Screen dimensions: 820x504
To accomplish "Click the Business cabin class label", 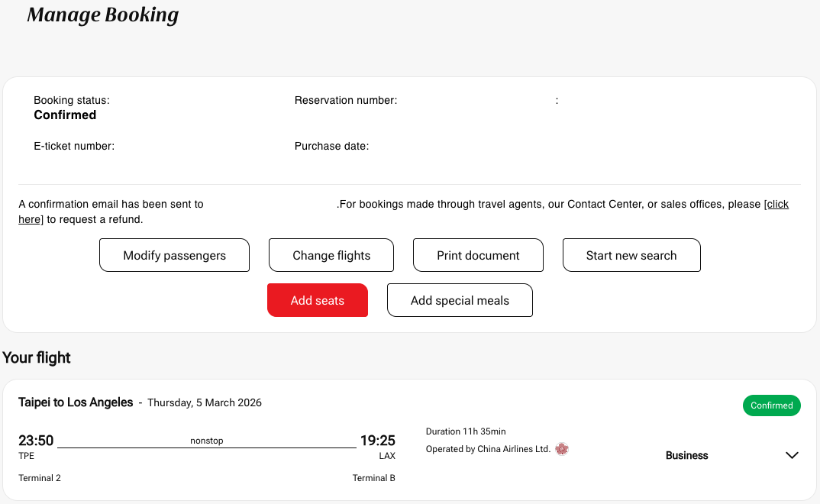I will (686, 455).
